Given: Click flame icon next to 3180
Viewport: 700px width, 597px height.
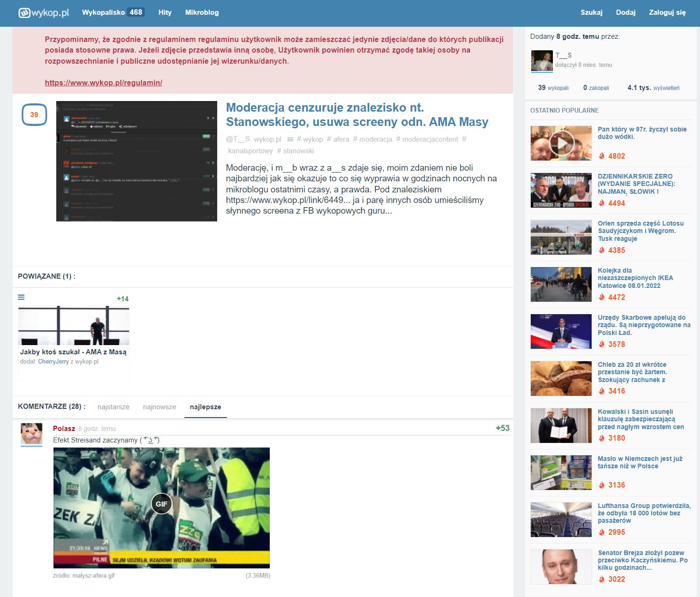Looking at the screenshot, I should 601,438.
